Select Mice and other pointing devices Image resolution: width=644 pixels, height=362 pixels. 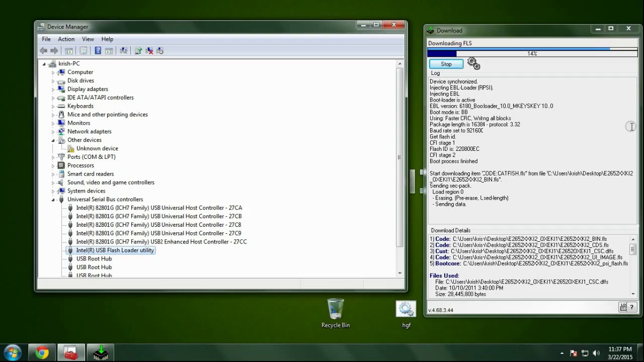click(x=108, y=115)
